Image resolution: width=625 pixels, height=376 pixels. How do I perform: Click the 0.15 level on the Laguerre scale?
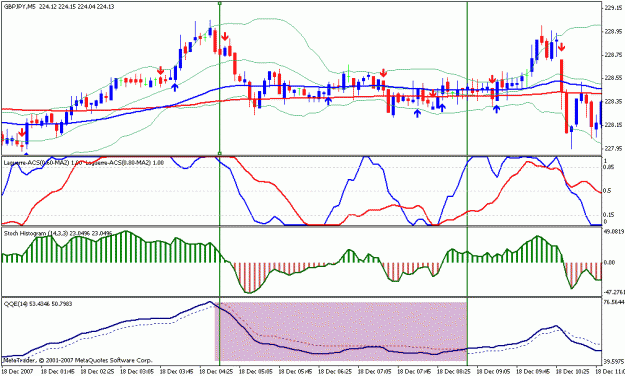coord(609,215)
